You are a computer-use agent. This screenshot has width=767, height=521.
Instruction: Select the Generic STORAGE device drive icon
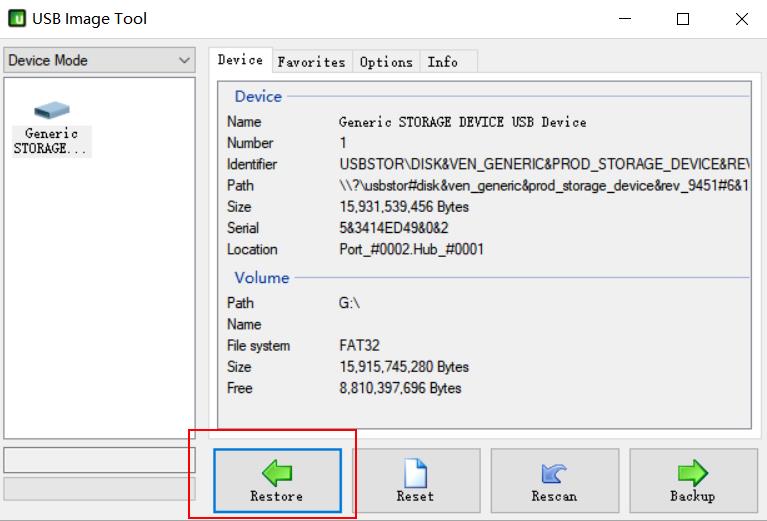[x=51, y=111]
